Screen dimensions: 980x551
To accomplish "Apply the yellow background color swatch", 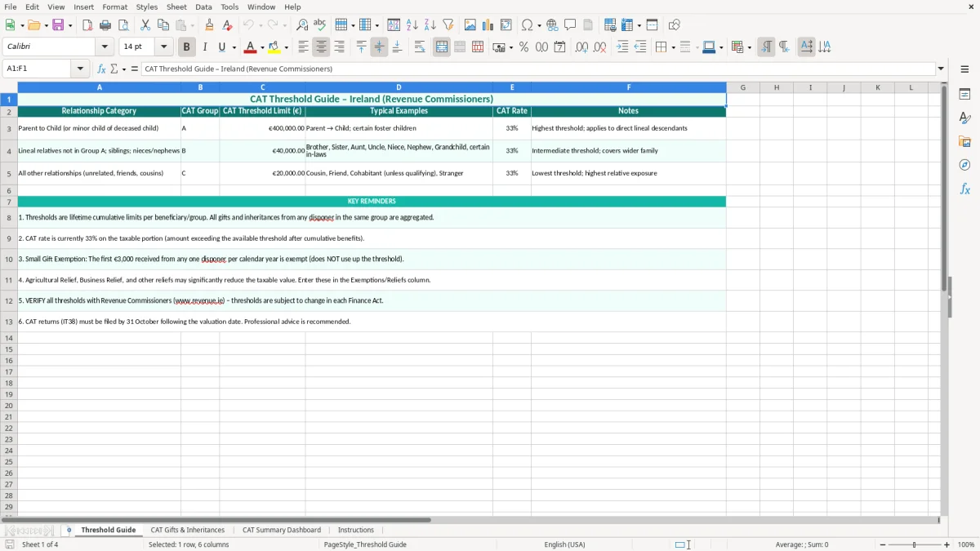I will pyautogui.click(x=274, y=47).
